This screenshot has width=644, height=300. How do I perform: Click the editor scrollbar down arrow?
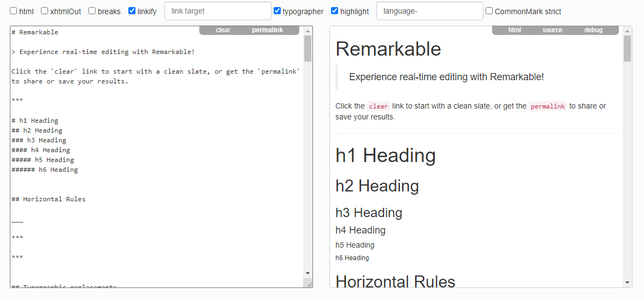point(308,273)
